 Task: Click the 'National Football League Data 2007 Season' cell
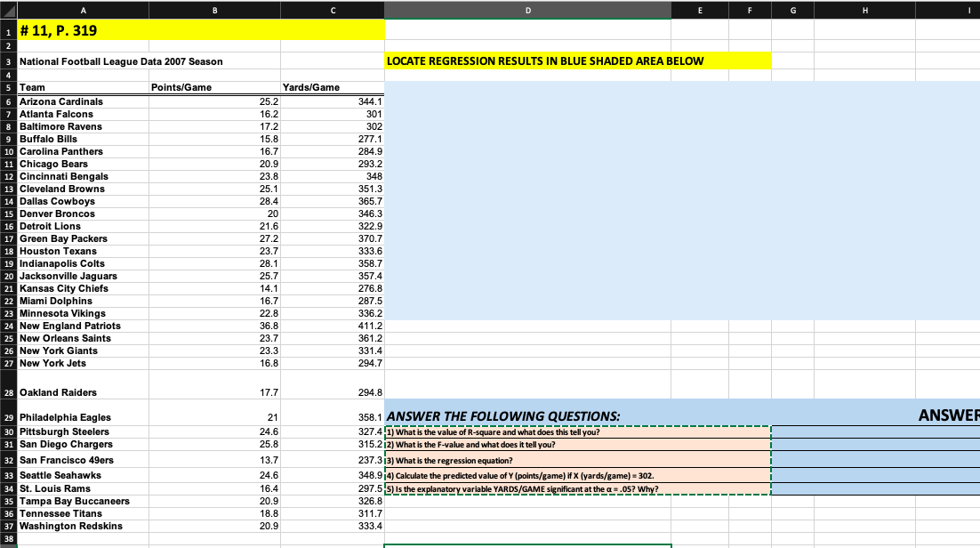click(83, 61)
